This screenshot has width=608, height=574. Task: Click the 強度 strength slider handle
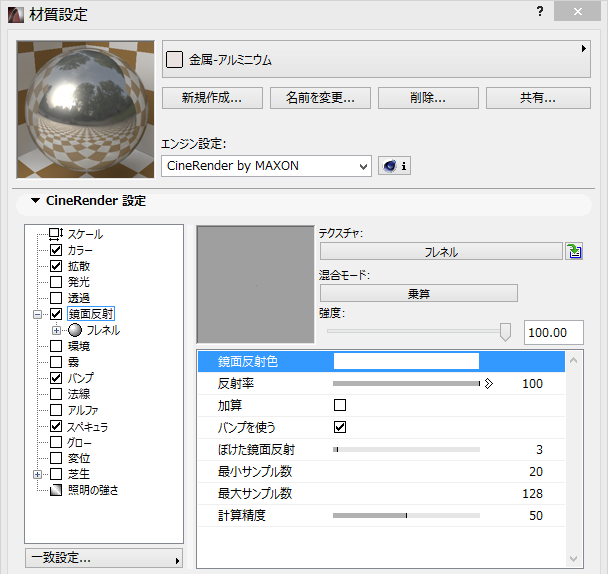click(505, 332)
